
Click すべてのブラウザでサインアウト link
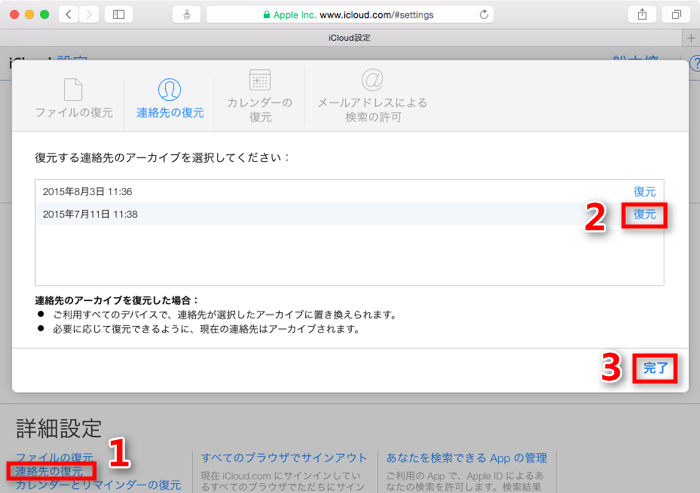tap(284, 458)
